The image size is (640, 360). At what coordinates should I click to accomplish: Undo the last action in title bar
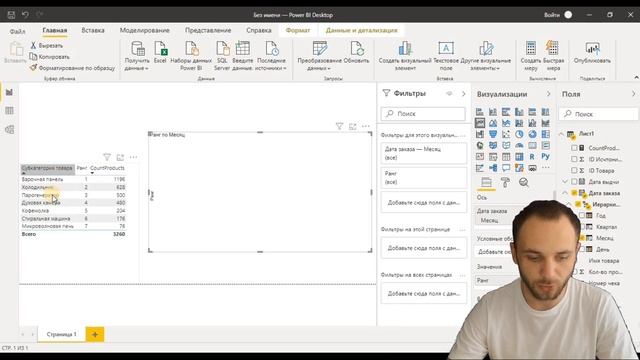pyautogui.click(x=25, y=15)
